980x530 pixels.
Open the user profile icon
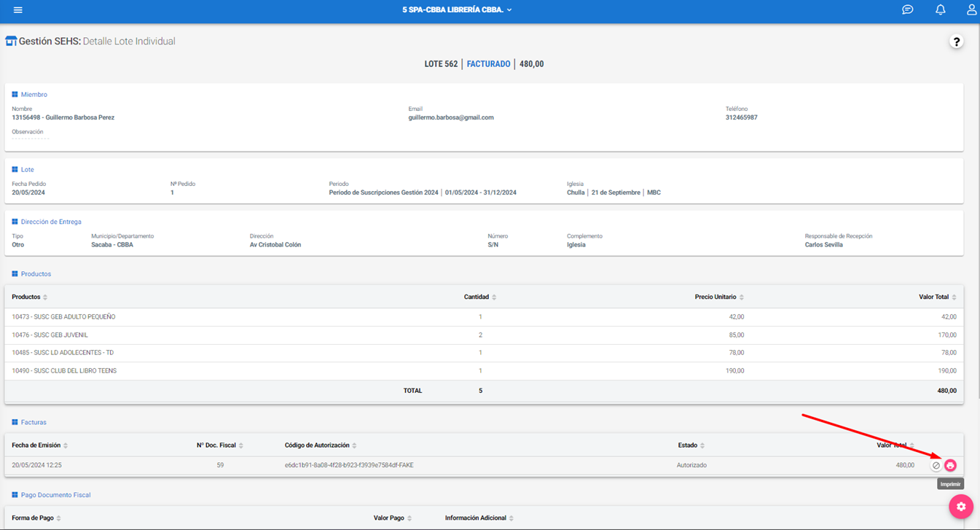tap(972, 10)
